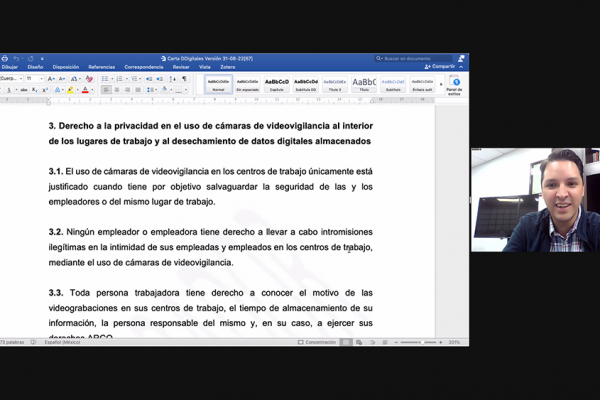The image size is (600, 400).
Task: Open the Referencias tab
Action: (101, 67)
